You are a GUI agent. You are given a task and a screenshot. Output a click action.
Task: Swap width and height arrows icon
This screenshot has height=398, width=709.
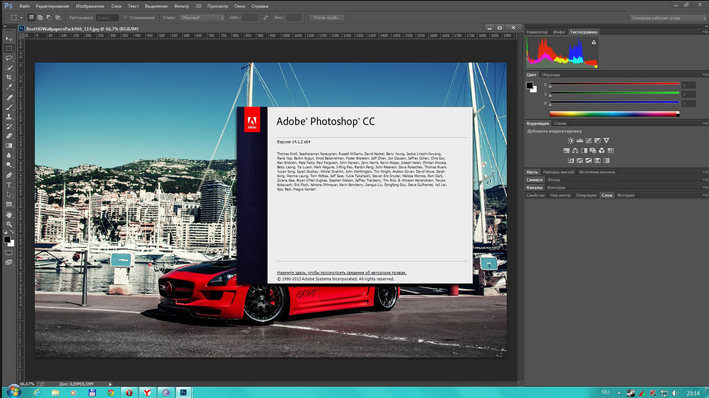coord(265,18)
